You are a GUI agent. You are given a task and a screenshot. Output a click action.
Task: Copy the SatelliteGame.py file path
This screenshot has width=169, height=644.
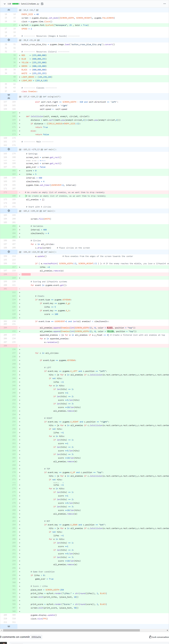click(42, 4)
